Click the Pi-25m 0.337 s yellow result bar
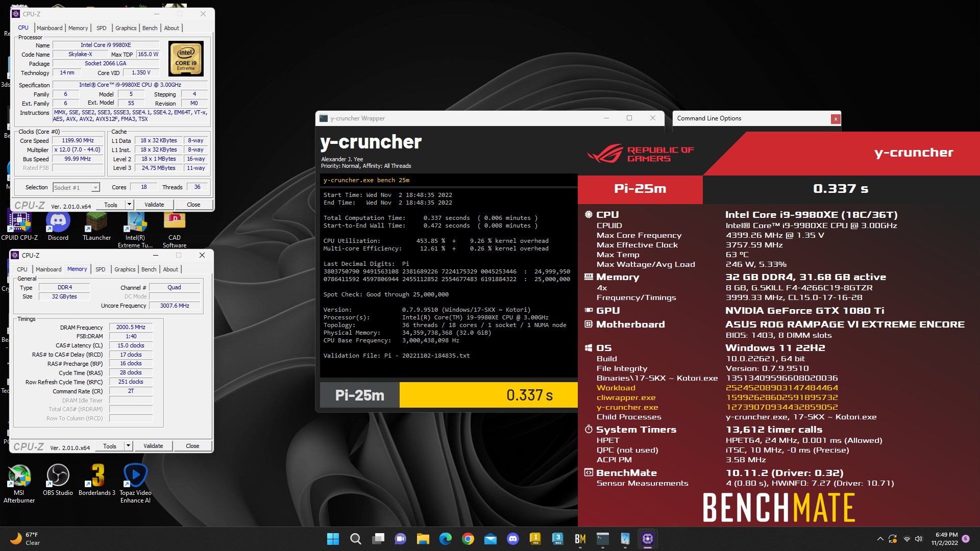The height and width of the screenshot is (551, 980). point(488,395)
